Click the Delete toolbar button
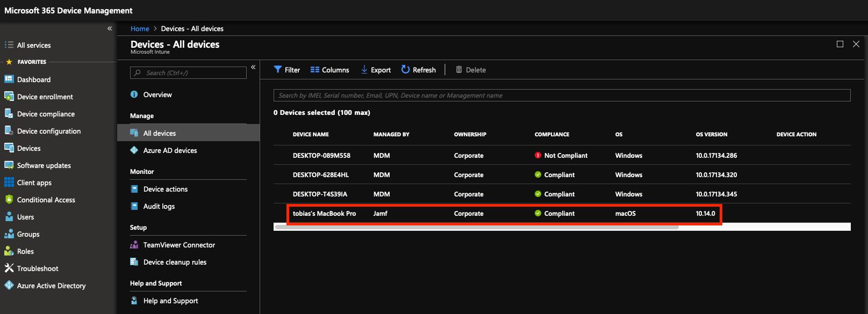 (471, 70)
